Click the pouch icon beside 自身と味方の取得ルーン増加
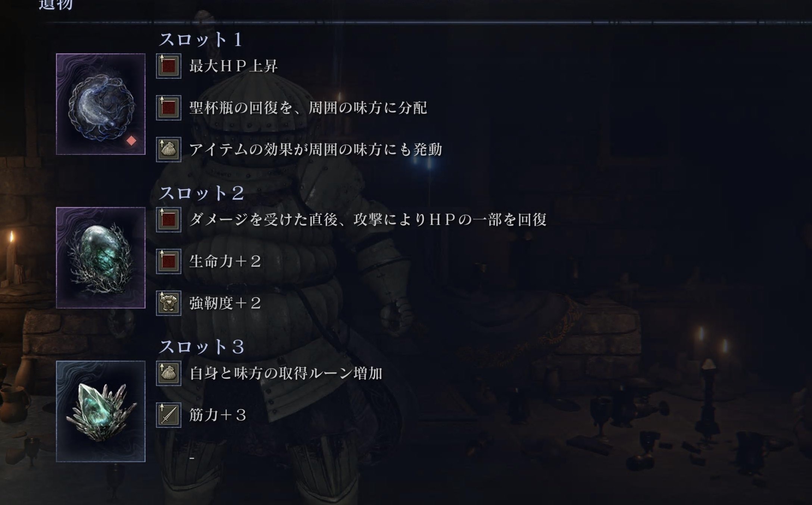 (169, 373)
